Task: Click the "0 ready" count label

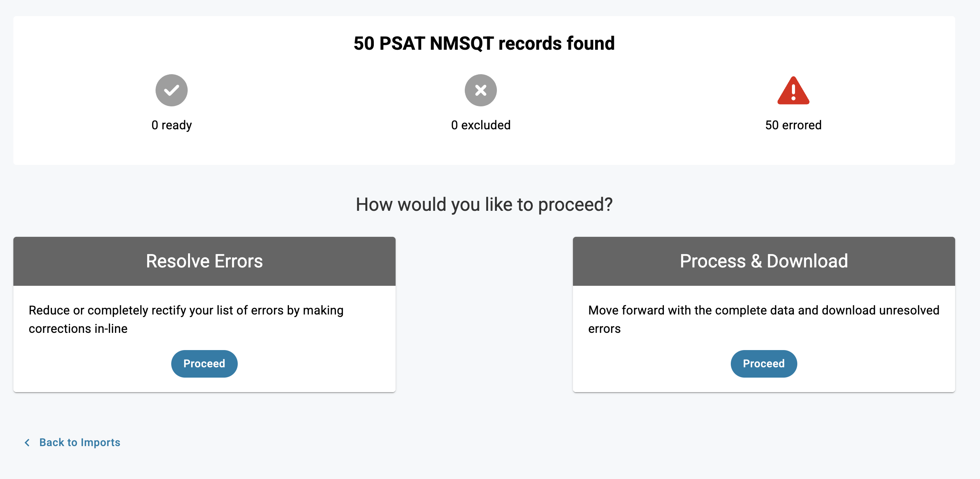Action: pos(171,125)
